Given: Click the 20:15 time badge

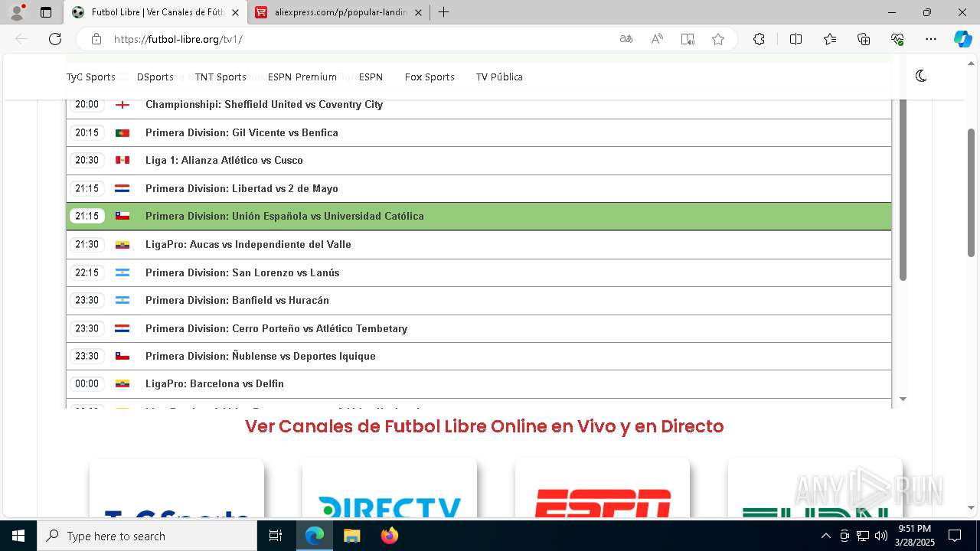Looking at the screenshot, I should click(x=87, y=132).
